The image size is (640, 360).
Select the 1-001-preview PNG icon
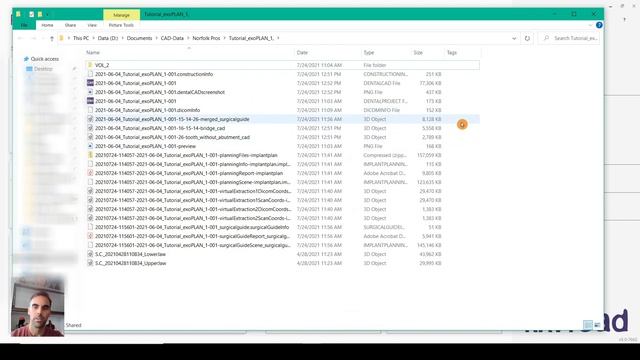90,146
